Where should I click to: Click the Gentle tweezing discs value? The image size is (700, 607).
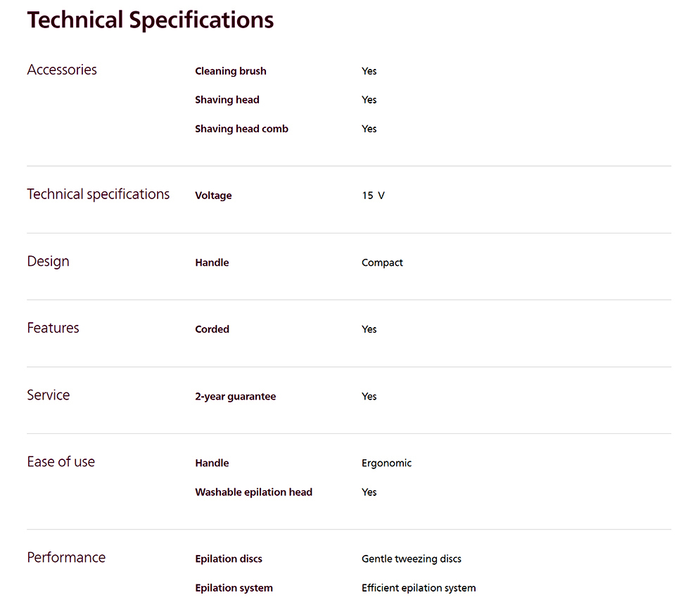click(412, 559)
